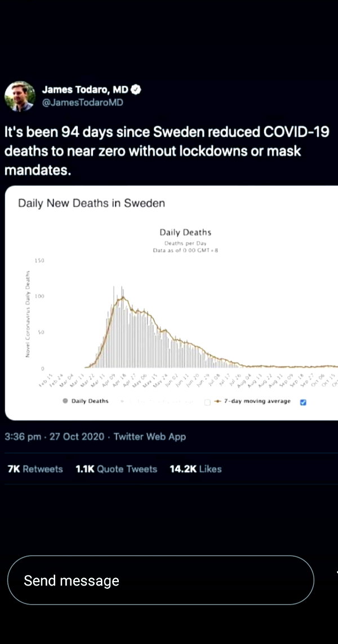Click the gray Daily Deaths legend dot
Screen dimensions: 338x644
[x=65, y=401]
